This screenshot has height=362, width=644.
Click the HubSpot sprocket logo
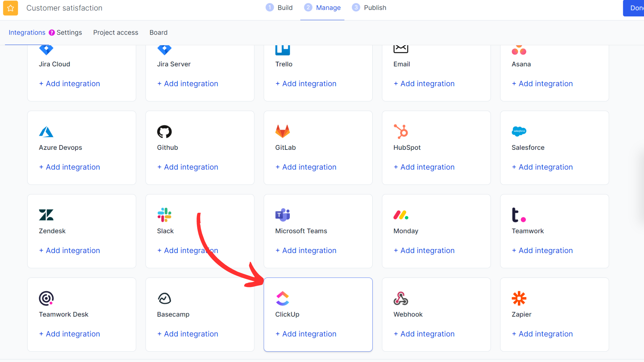coord(401,131)
